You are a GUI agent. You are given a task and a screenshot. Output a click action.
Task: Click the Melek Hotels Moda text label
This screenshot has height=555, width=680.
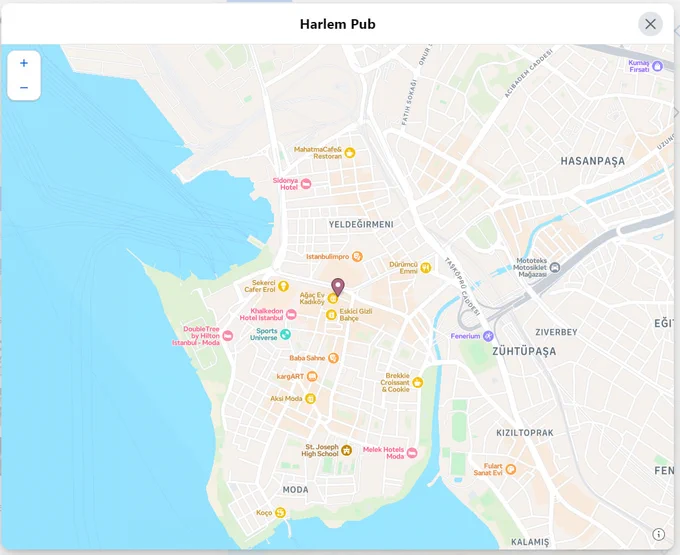[383, 453]
